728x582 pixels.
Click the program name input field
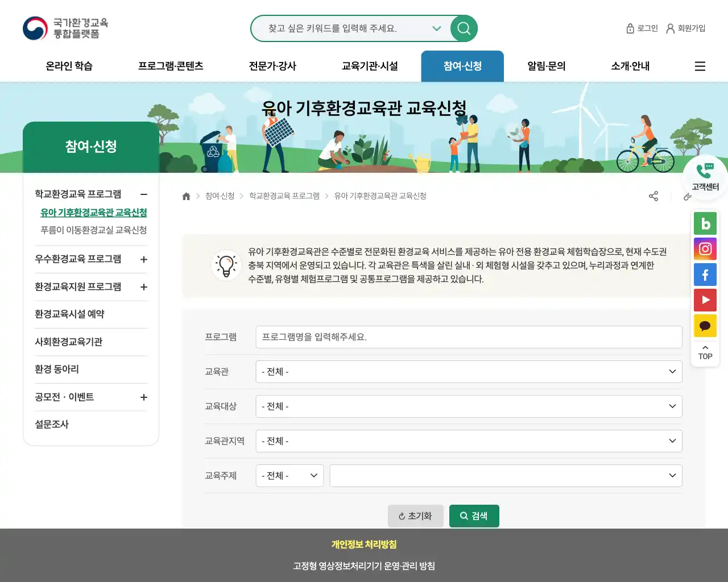(469, 336)
